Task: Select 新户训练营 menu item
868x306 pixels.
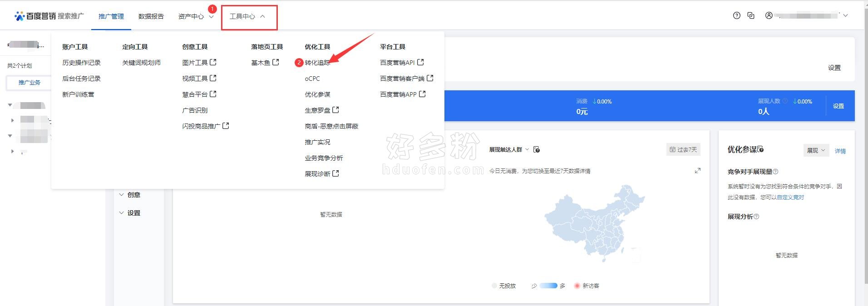Action: 78,94
